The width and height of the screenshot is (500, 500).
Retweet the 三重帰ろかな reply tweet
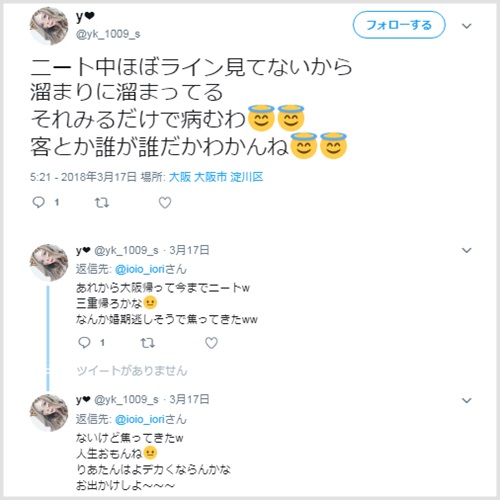[x=147, y=343]
